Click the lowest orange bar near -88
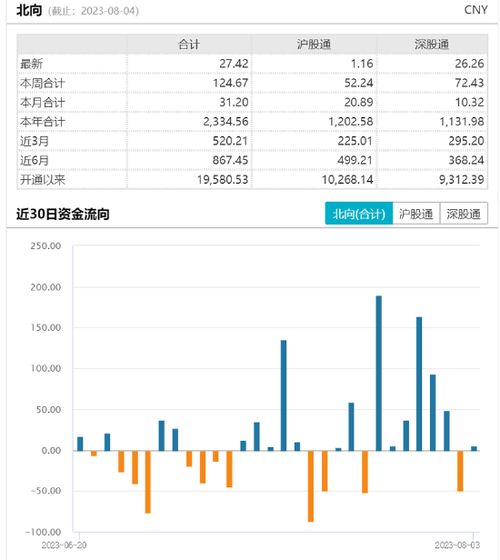Viewport: 500px width, 560px height. tap(311, 486)
